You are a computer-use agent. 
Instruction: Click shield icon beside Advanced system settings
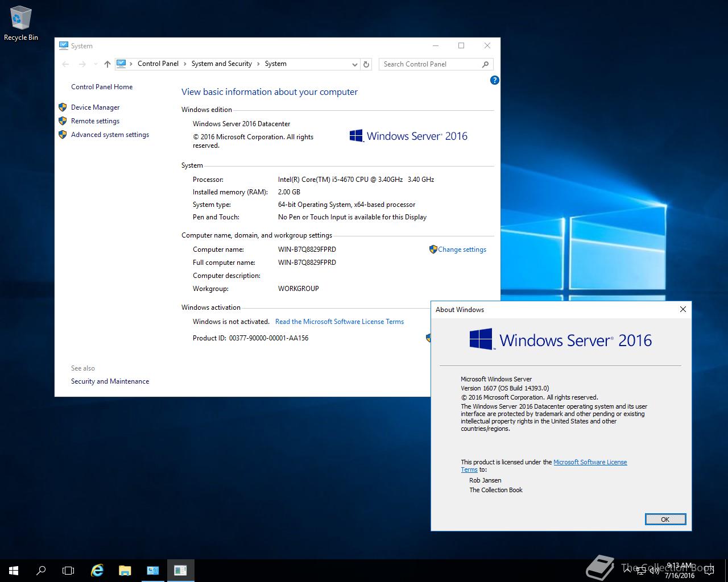(x=63, y=134)
